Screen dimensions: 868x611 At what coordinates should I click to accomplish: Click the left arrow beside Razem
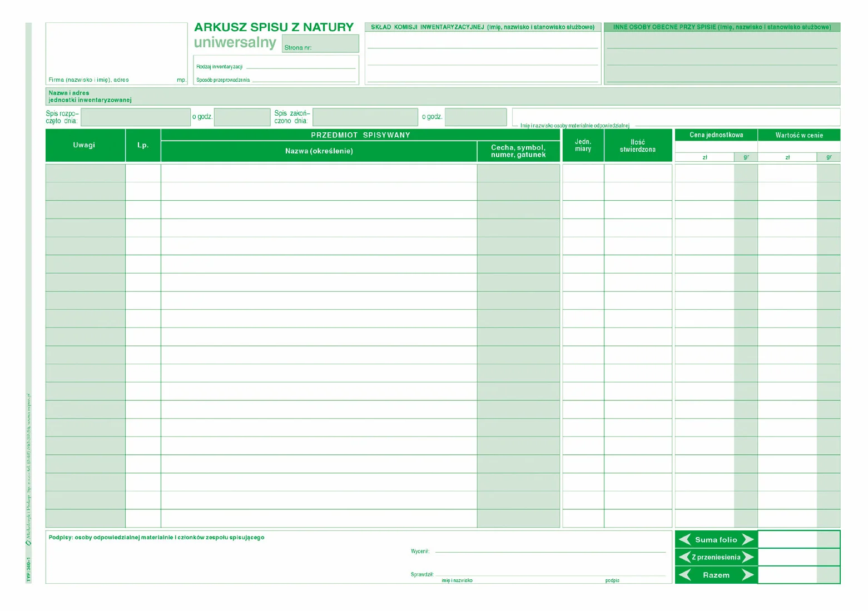(685, 575)
